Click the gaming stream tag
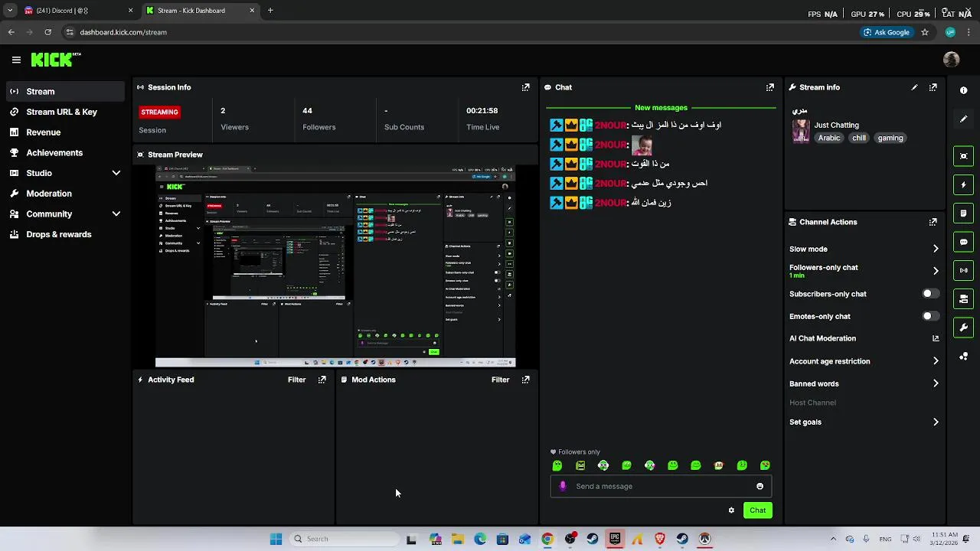980x551 pixels. [x=890, y=139]
